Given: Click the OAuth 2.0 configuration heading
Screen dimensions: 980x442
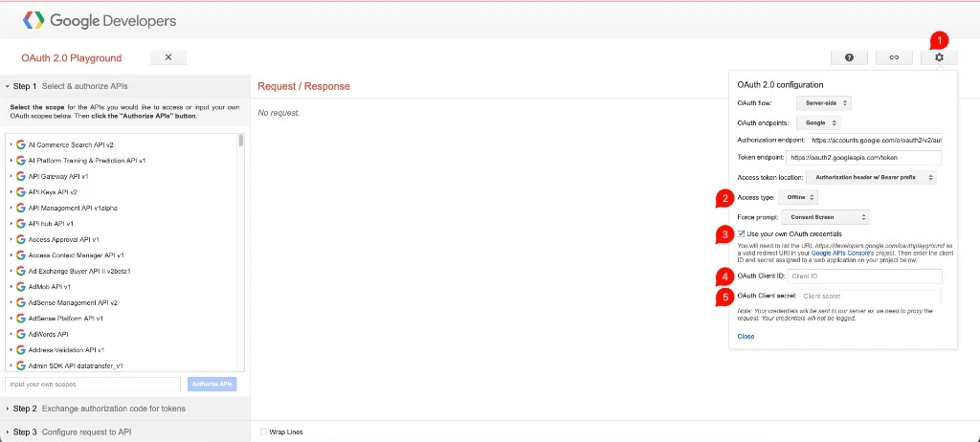Looking at the screenshot, I should point(780,84).
